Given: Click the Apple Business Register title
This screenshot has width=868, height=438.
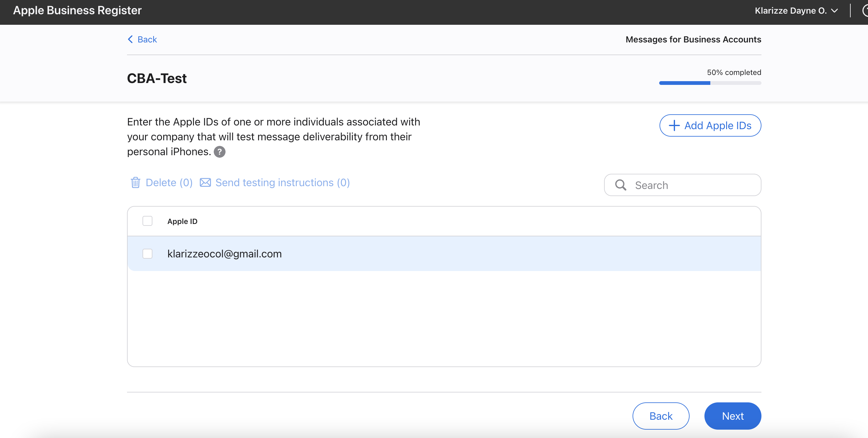Looking at the screenshot, I should pos(77,10).
